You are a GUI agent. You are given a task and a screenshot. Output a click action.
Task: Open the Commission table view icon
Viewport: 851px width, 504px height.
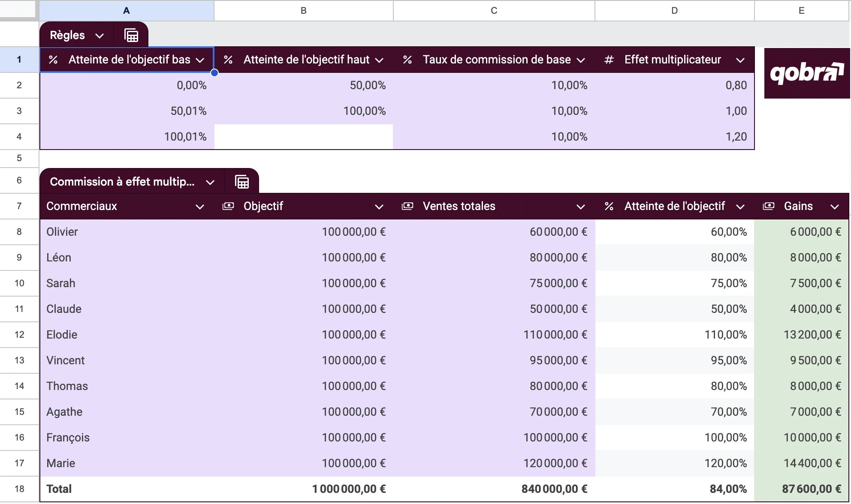click(242, 182)
